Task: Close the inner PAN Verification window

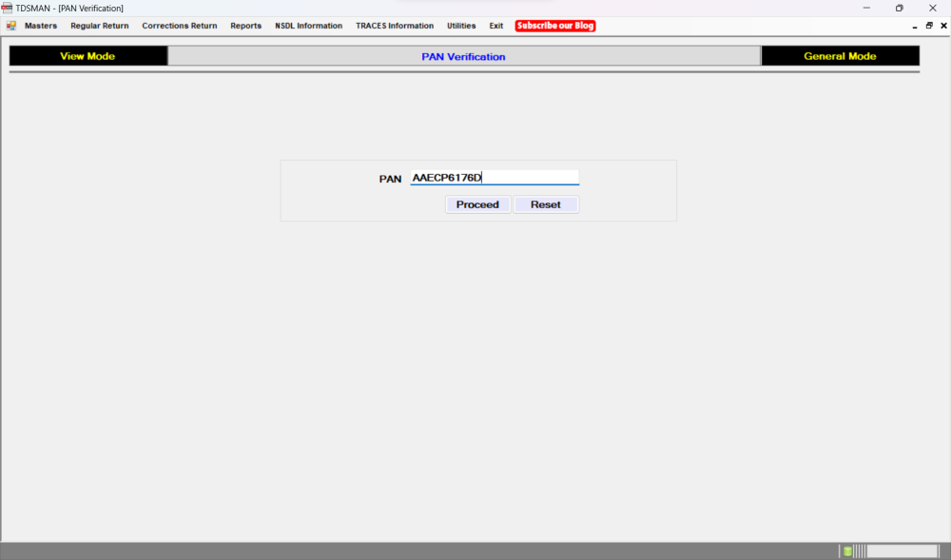Action: click(x=943, y=26)
